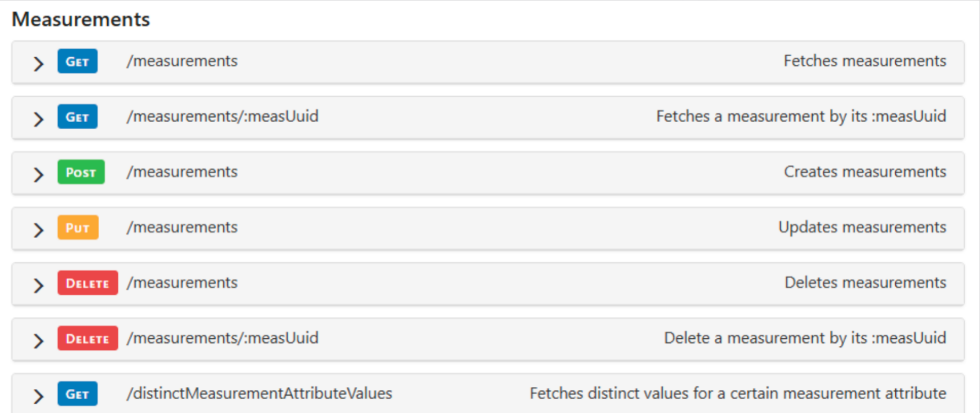Expand the DELETE /measurements/:measUuid chevron

tap(38, 341)
